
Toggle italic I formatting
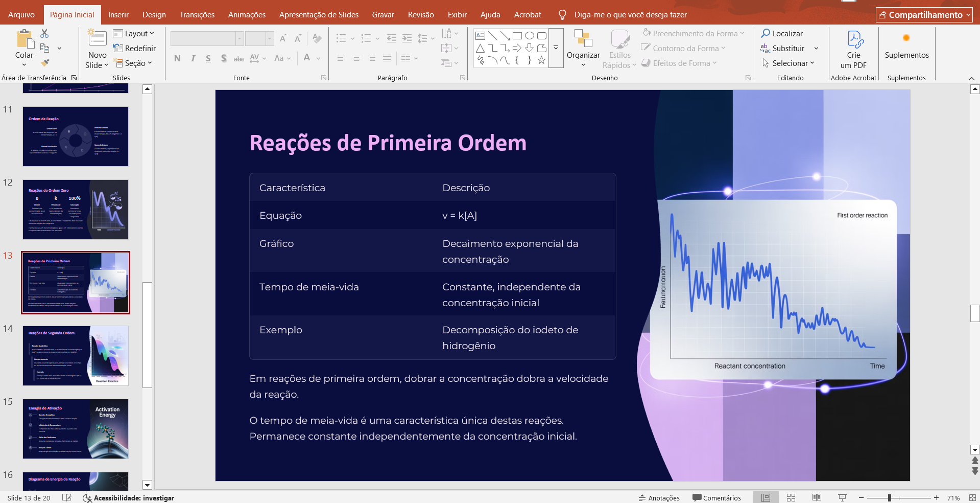(193, 58)
